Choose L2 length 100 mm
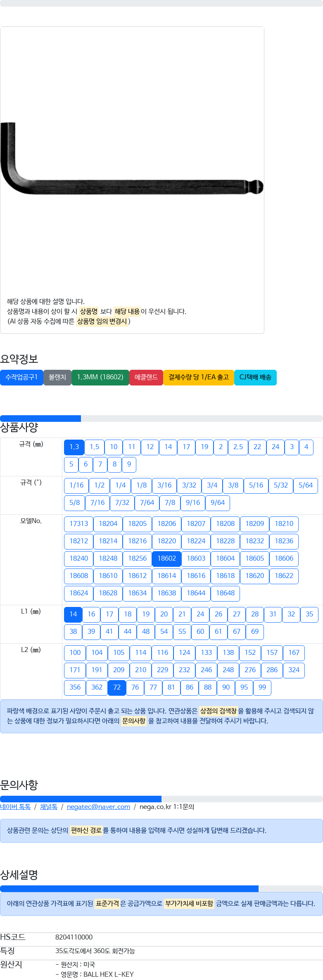Viewport: 323px width, 980px height. (75, 653)
